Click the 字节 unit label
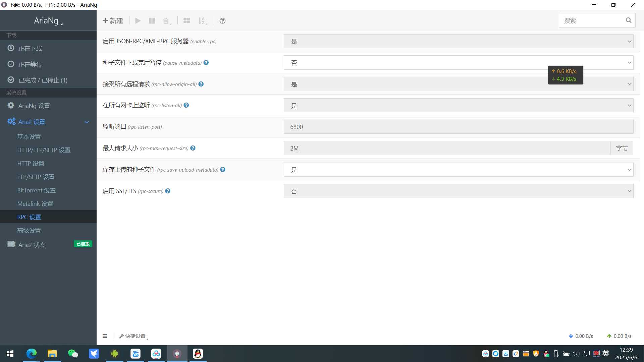Image resolution: width=644 pixels, height=362 pixels. point(622,148)
